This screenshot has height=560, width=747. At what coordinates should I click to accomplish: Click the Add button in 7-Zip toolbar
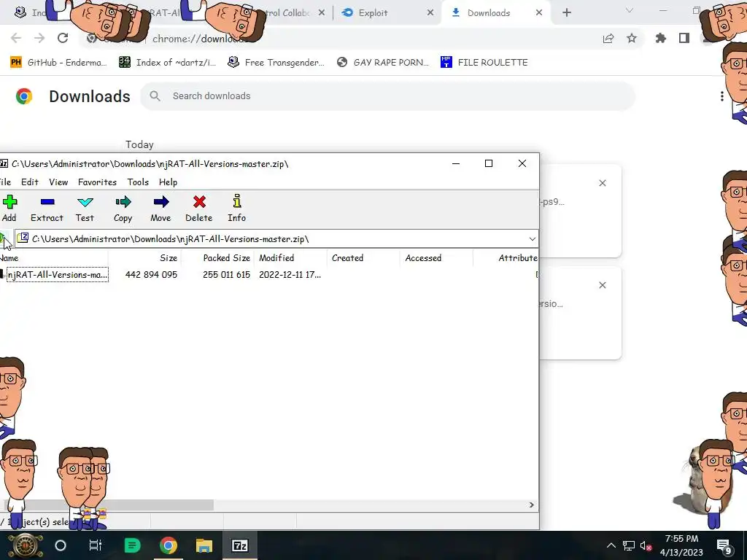pos(9,209)
